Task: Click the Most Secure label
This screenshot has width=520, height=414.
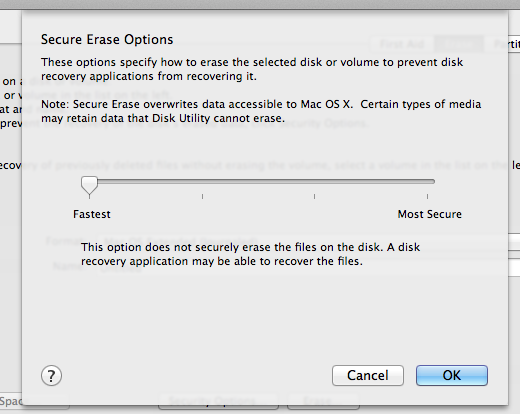Action: click(x=430, y=214)
